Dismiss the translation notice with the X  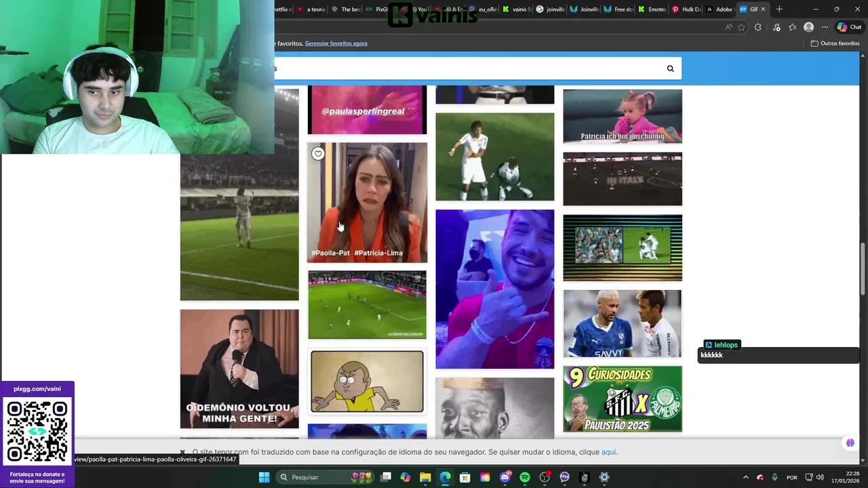[182, 452]
